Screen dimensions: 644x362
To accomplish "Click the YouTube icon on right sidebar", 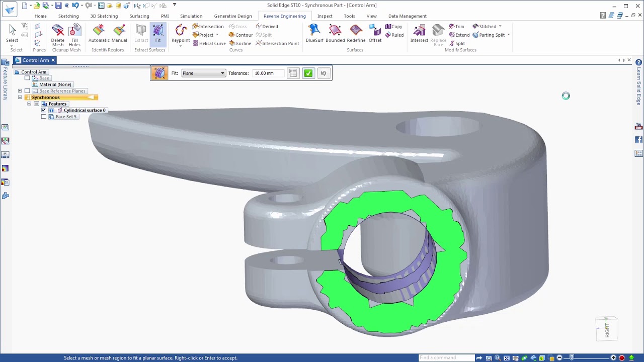I will (x=639, y=127).
